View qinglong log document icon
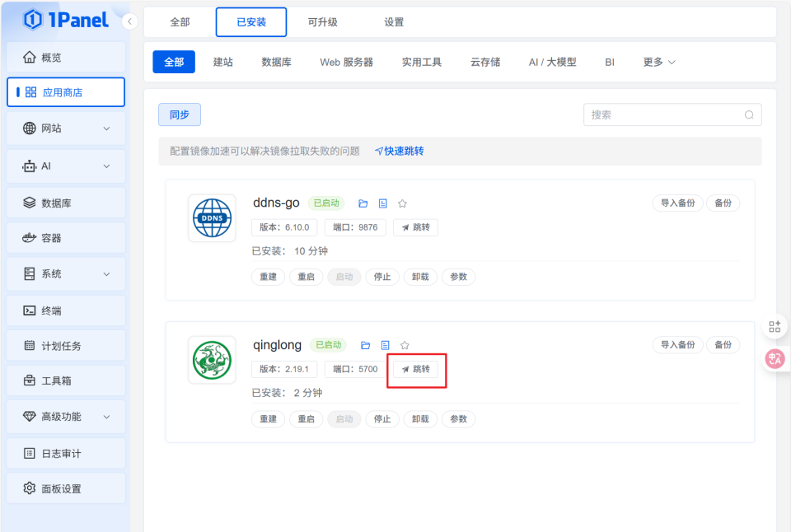The width and height of the screenshot is (791, 532). pos(386,345)
